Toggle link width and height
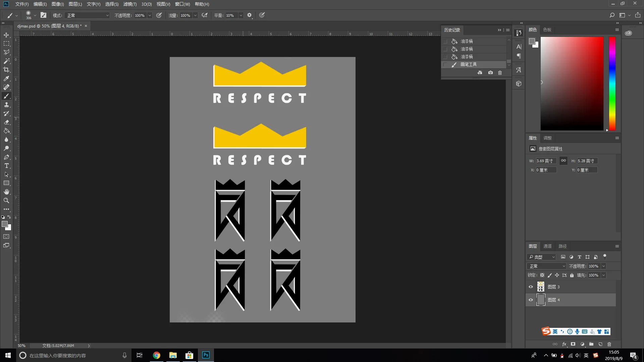The width and height of the screenshot is (644, 362). [x=563, y=161]
